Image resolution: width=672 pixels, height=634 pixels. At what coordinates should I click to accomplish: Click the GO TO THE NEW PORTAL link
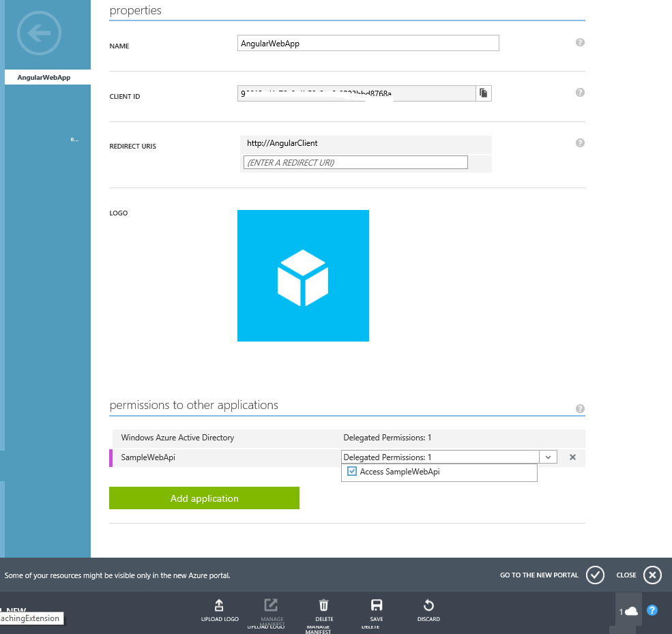539,575
